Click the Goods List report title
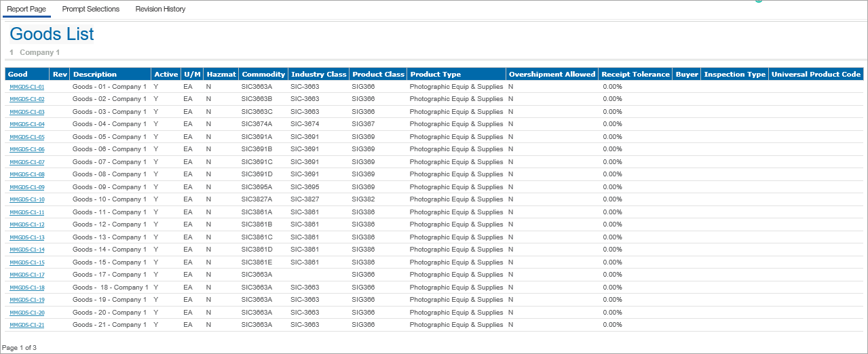The width and height of the screenshot is (868, 354). [52, 34]
